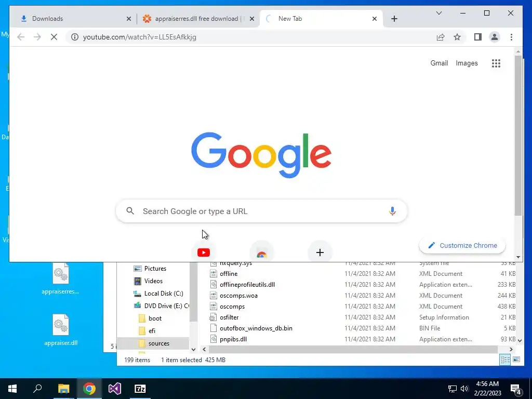The width and height of the screenshot is (532, 399).
Task: Open a new Chrome tab
Action: point(394,19)
